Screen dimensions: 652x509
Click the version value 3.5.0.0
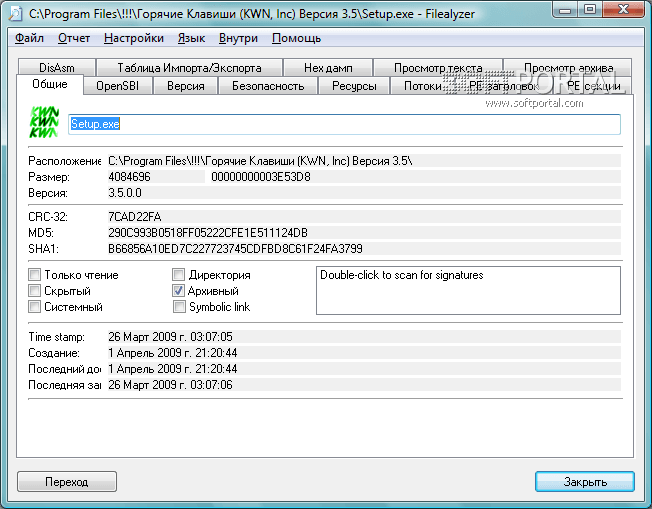click(x=364, y=193)
